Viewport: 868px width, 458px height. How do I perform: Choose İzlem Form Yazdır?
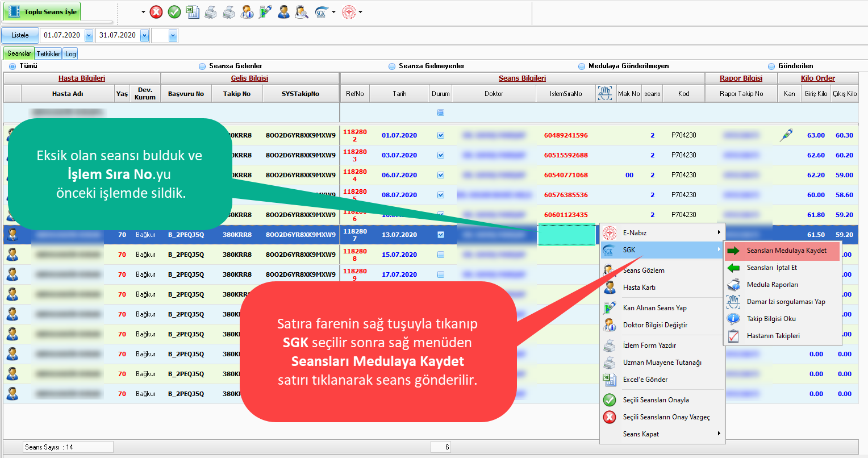pos(662,345)
